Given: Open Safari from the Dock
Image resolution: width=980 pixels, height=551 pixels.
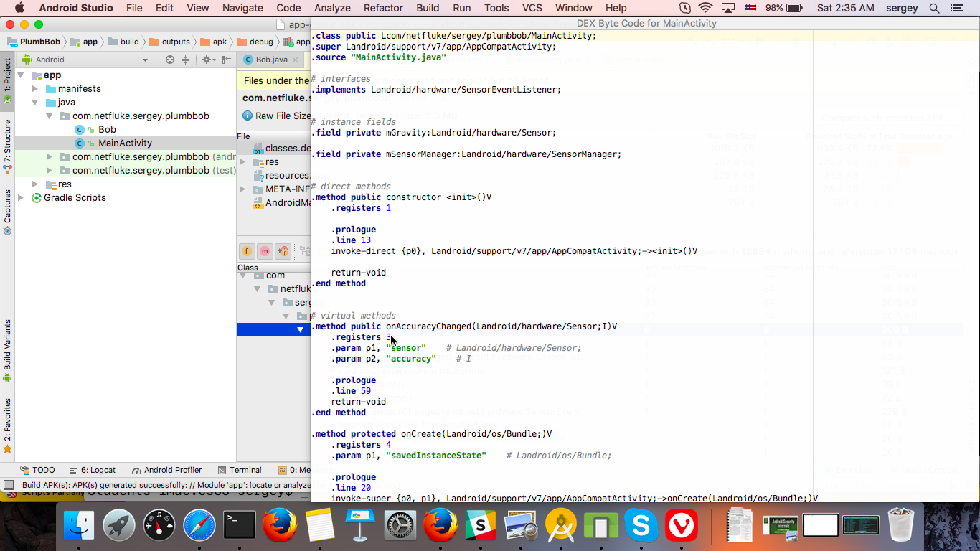Looking at the screenshot, I should [x=199, y=526].
